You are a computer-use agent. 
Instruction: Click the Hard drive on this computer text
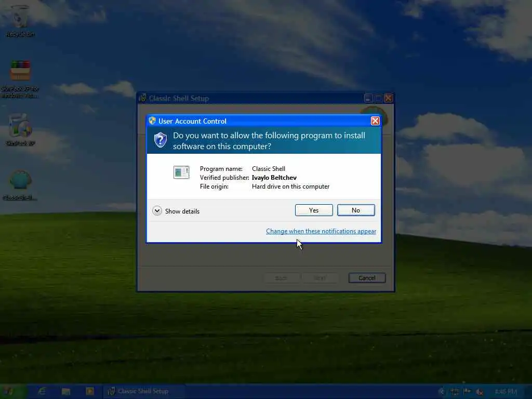(x=290, y=187)
